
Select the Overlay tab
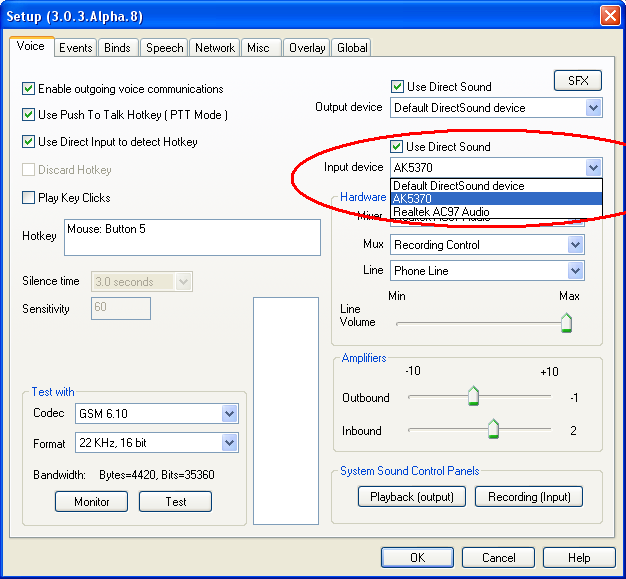[307, 48]
